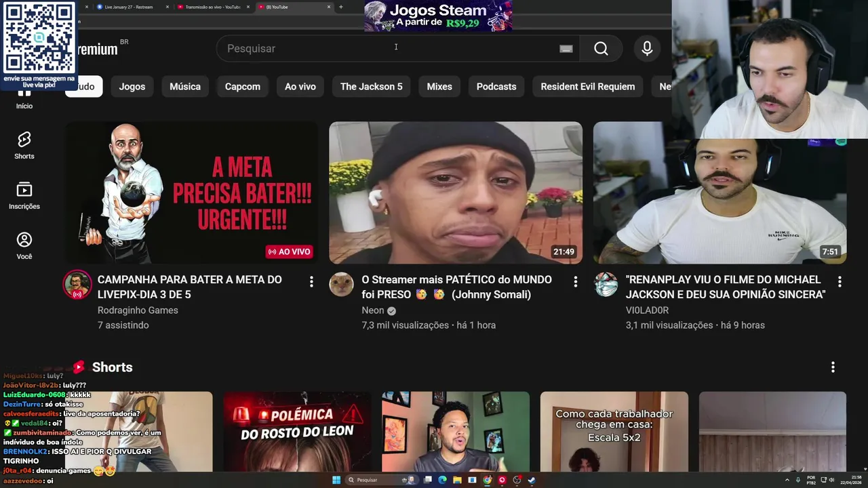868x488 pixels.
Task: Open new browser tab with plus button
Action: click(x=340, y=7)
